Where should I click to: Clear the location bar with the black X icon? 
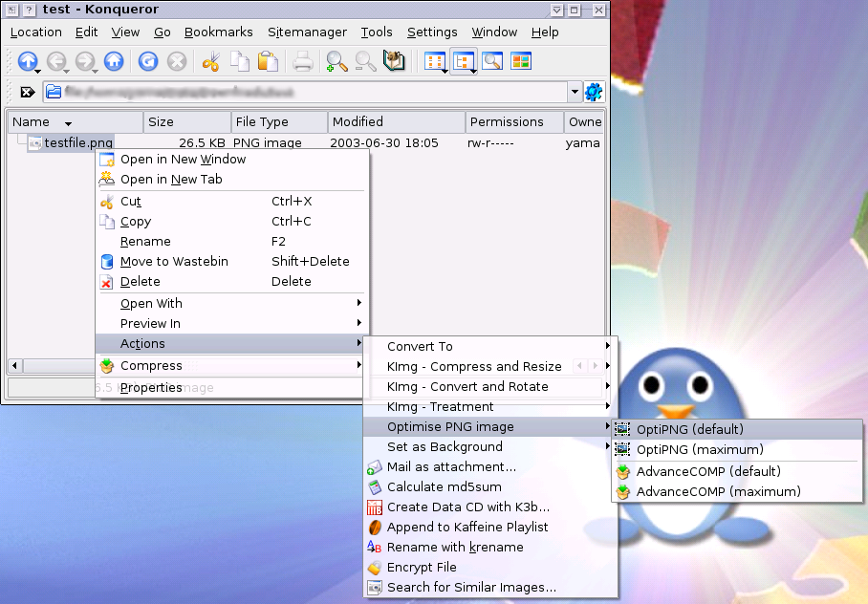[x=28, y=92]
